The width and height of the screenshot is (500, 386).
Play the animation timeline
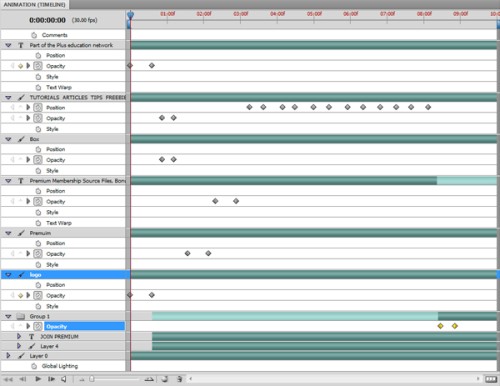tap(38, 379)
